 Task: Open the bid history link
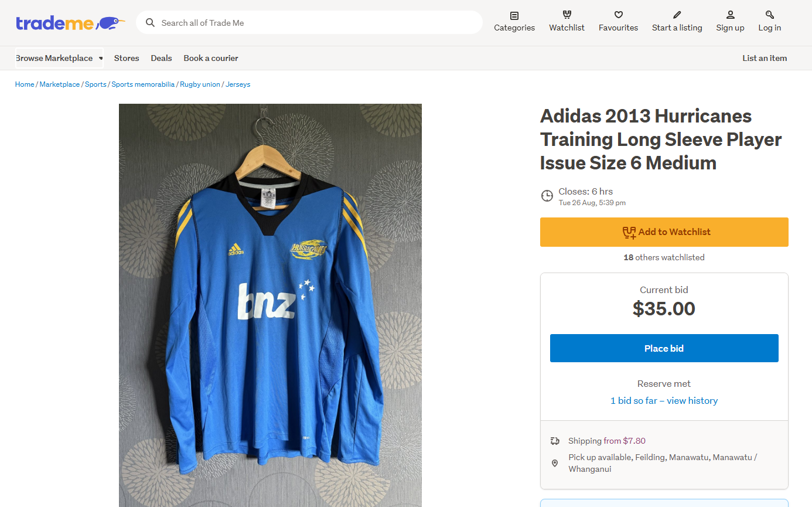pos(664,401)
